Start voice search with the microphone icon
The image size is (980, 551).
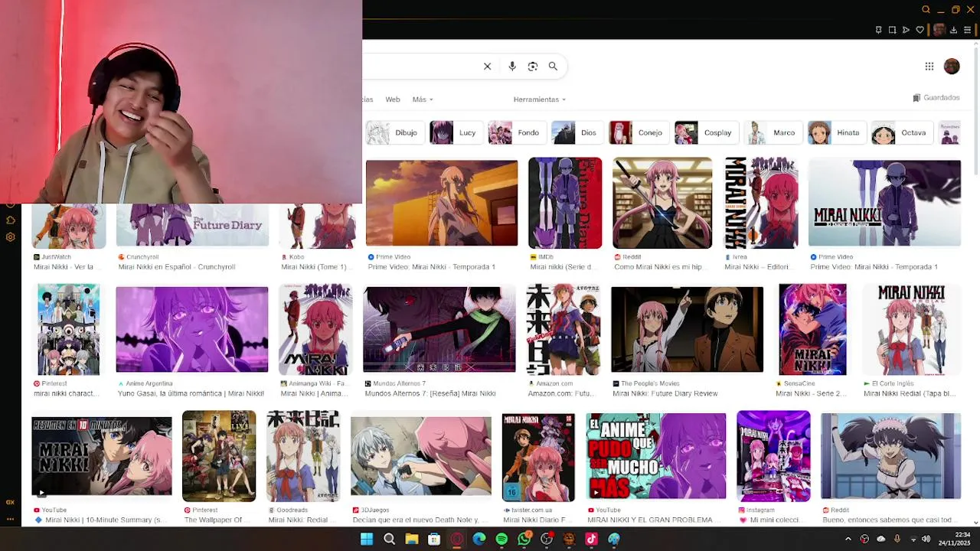point(512,67)
